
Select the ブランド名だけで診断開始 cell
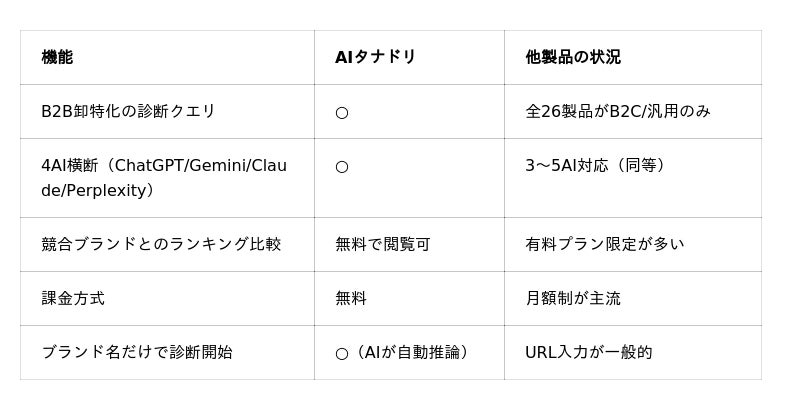click(137, 352)
